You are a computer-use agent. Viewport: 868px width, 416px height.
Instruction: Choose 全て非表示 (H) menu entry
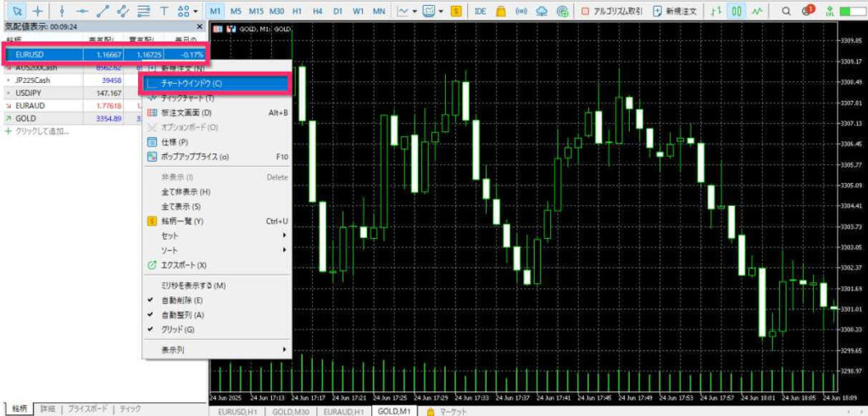217,192
